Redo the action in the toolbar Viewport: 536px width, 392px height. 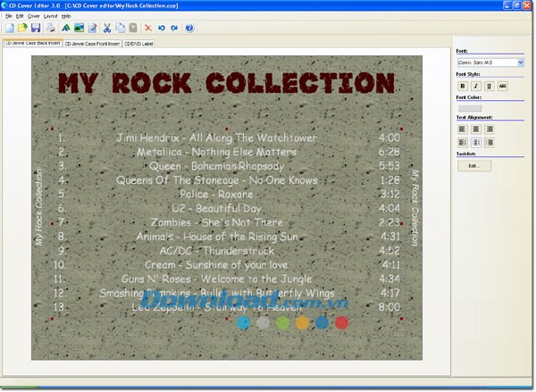(174, 28)
